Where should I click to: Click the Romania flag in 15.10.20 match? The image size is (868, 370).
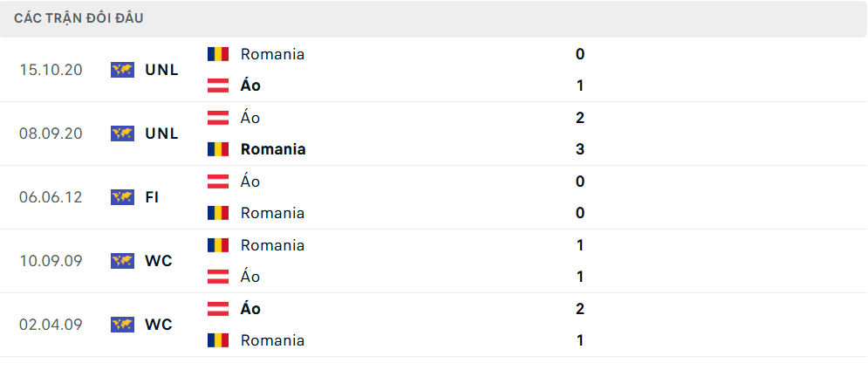(218, 54)
